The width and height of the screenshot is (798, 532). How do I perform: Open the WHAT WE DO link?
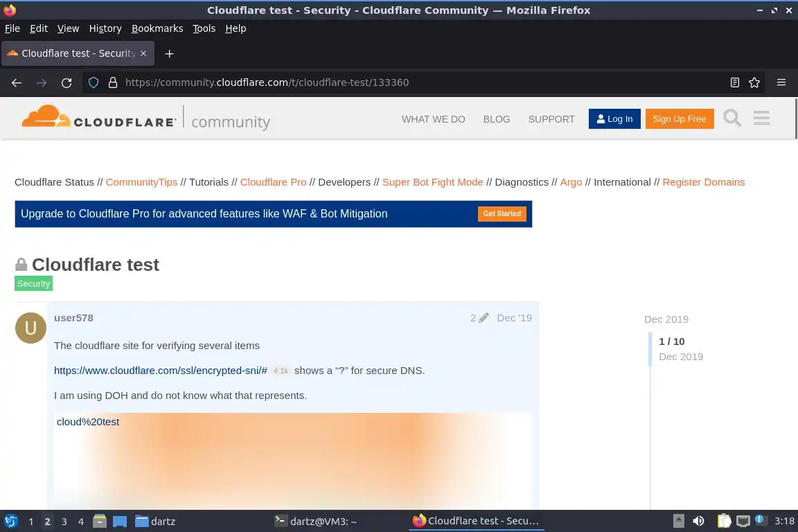tap(433, 119)
